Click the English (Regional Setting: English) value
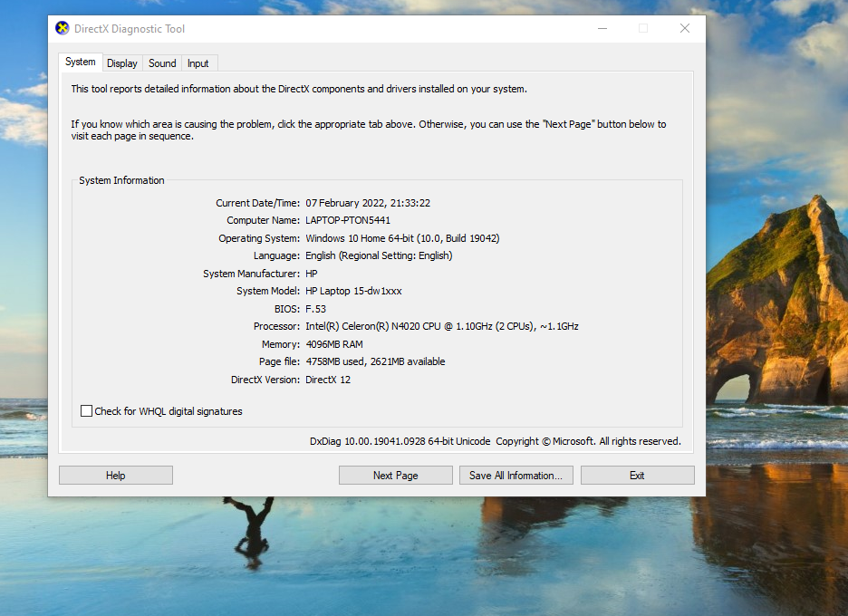The image size is (848, 616). point(379,255)
